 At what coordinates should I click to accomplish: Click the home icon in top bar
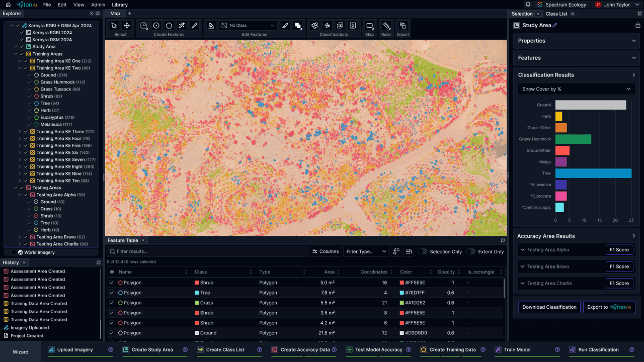click(8, 5)
